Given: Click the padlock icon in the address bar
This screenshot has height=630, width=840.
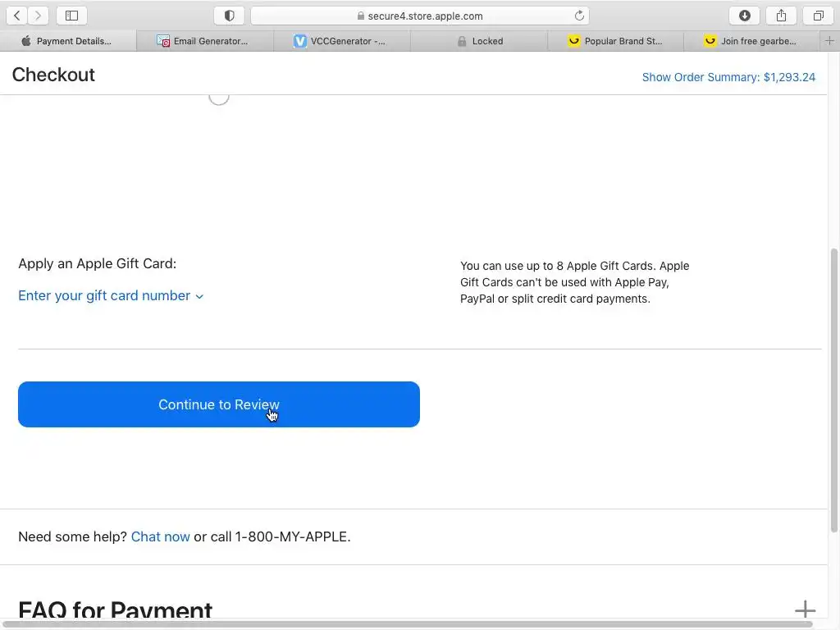Looking at the screenshot, I should click(361, 16).
